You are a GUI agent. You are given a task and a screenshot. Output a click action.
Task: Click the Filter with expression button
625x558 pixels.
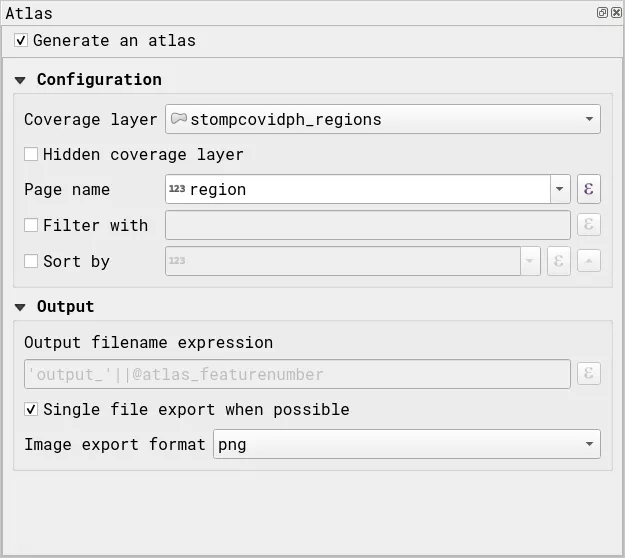(x=589, y=225)
